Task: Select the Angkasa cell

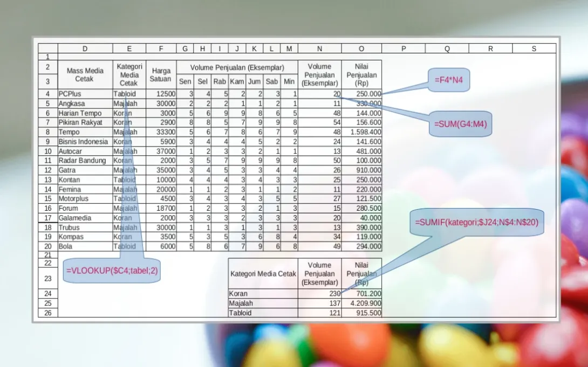Action: point(85,103)
